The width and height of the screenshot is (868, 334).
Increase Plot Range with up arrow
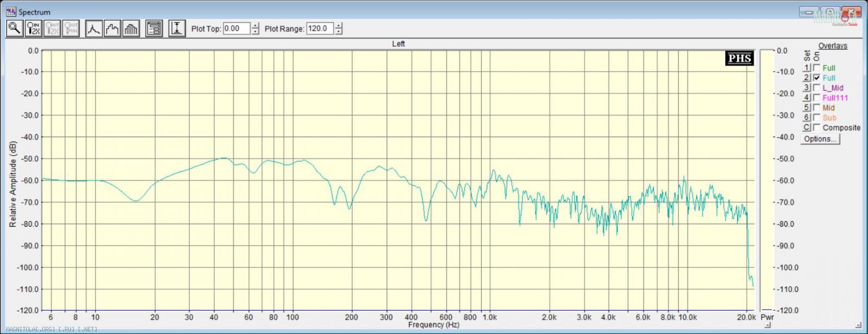339,25
